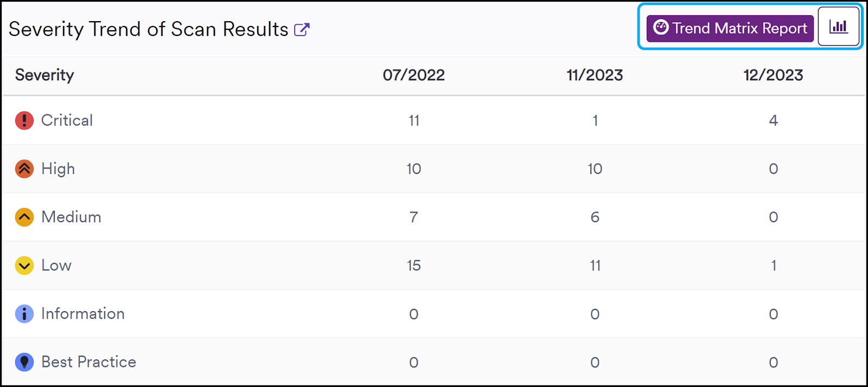This screenshot has height=387, width=868.
Task: Click the Trend Matrix Report button
Action: [x=729, y=28]
